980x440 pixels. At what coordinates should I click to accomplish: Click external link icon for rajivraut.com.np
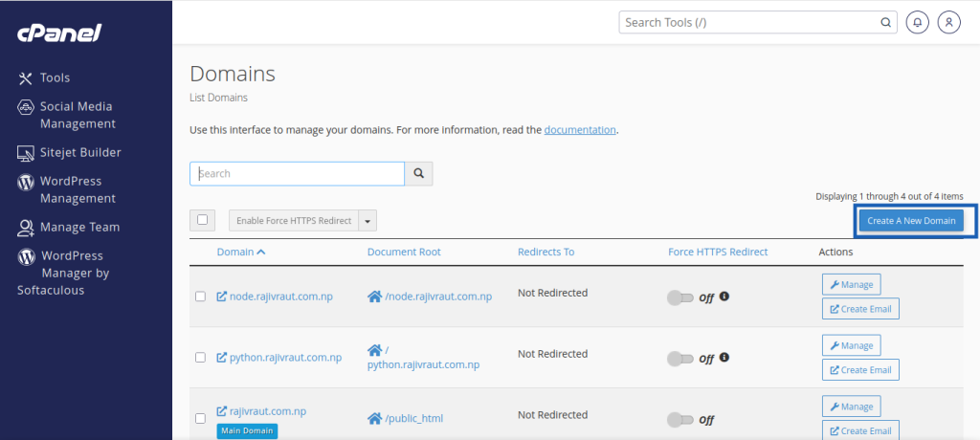click(221, 411)
